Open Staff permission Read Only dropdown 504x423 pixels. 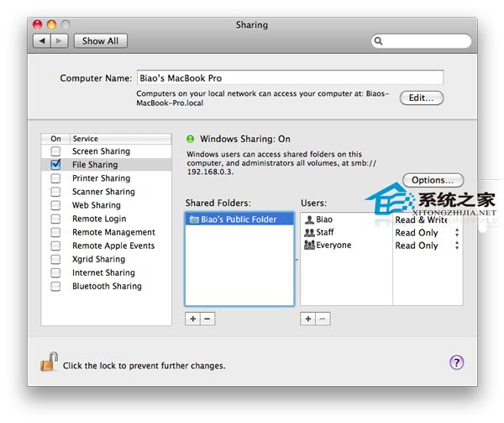[428, 233]
